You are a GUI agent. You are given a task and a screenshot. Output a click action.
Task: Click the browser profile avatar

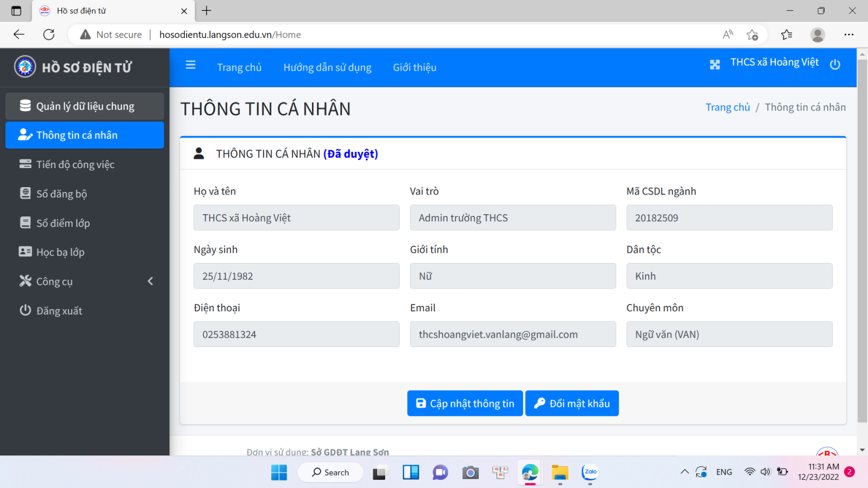pos(818,35)
